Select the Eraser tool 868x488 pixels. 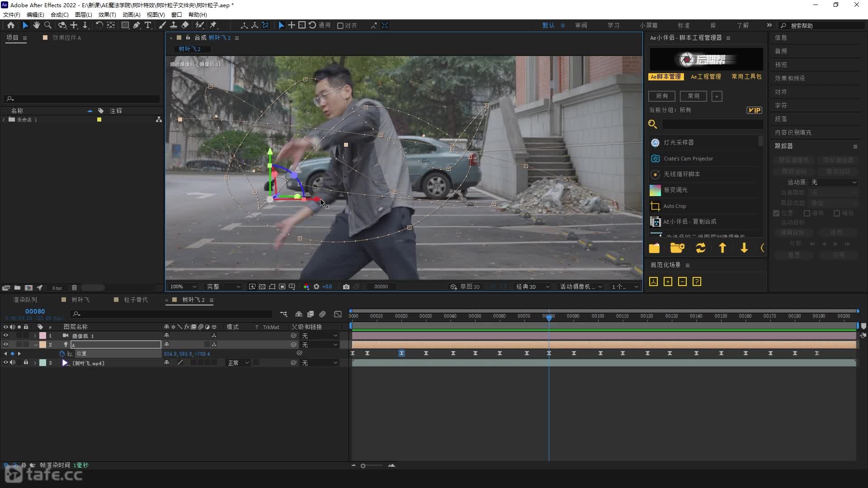(x=185, y=25)
